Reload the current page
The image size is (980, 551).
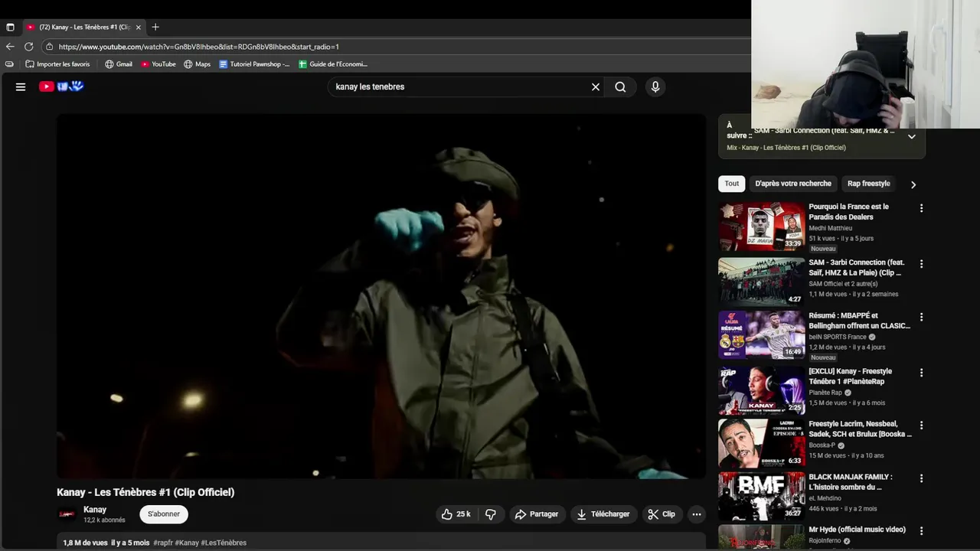pyautogui.click(x=29, y=47)
